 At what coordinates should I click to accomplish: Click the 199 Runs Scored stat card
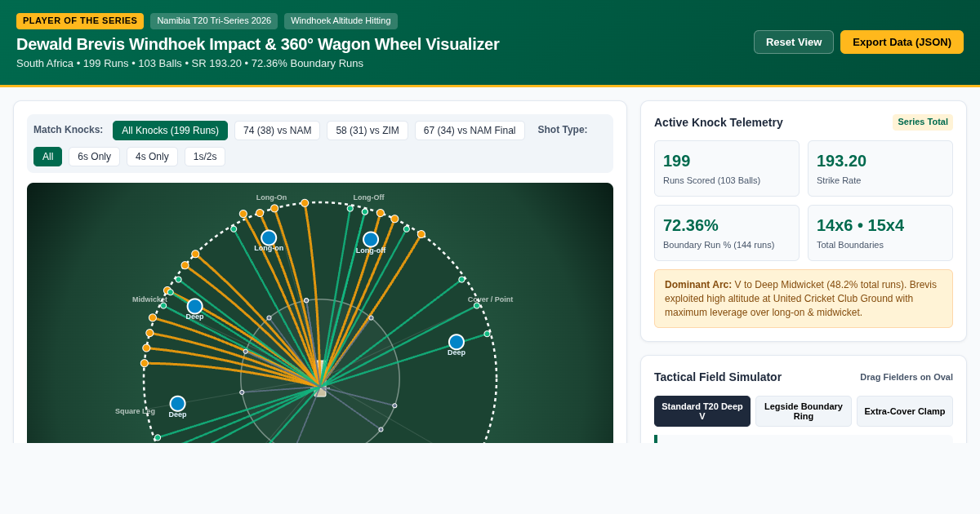click(x=727, y=168)
